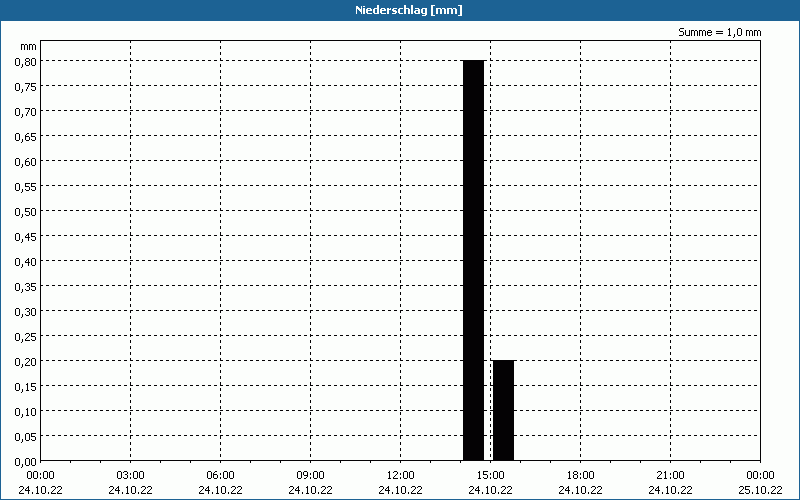Image resolution: width=800 pixels, height=500 pixels.
Task: Click y-axis value 0,60
Action: click(26, 162)
